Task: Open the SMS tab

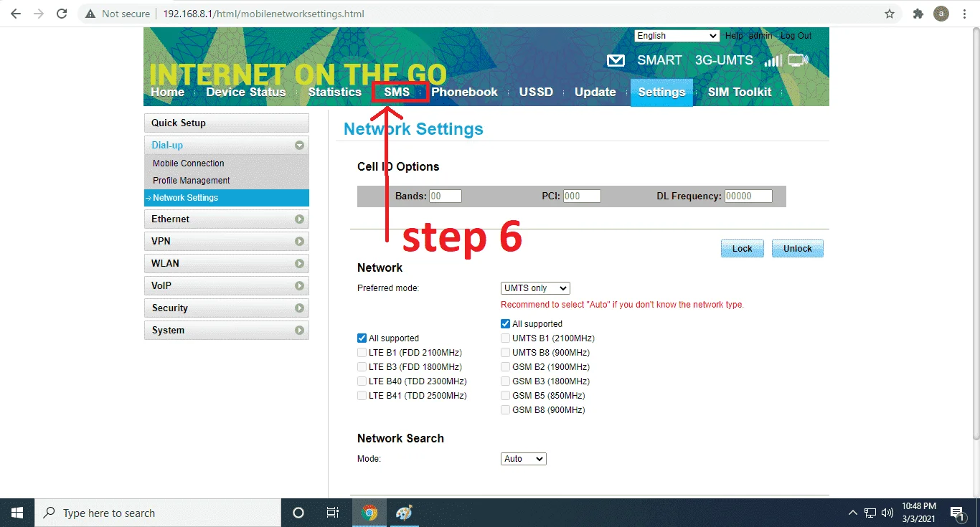Action: coord(397,92)
